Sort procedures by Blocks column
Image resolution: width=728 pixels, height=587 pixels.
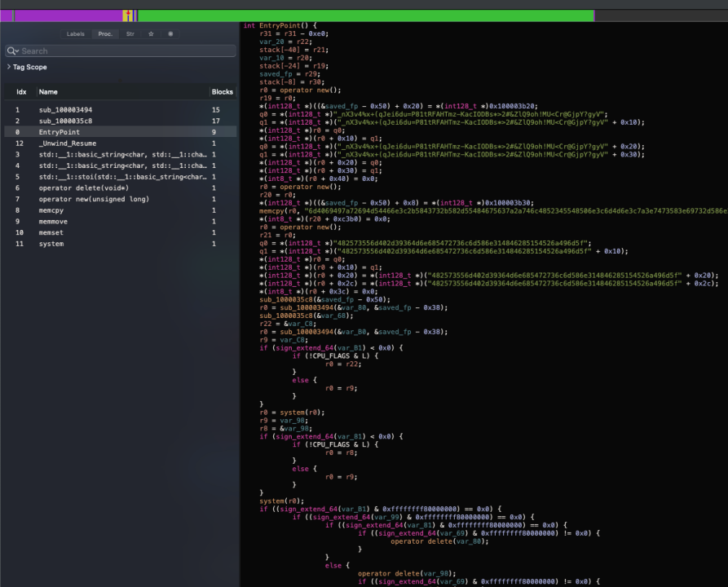[x=222, y=92]
